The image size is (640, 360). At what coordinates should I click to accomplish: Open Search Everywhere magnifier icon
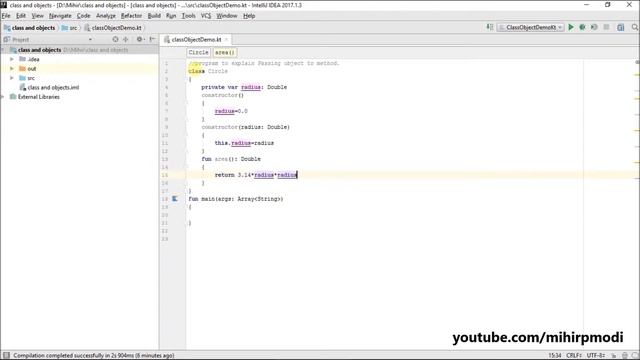point(635,27)
